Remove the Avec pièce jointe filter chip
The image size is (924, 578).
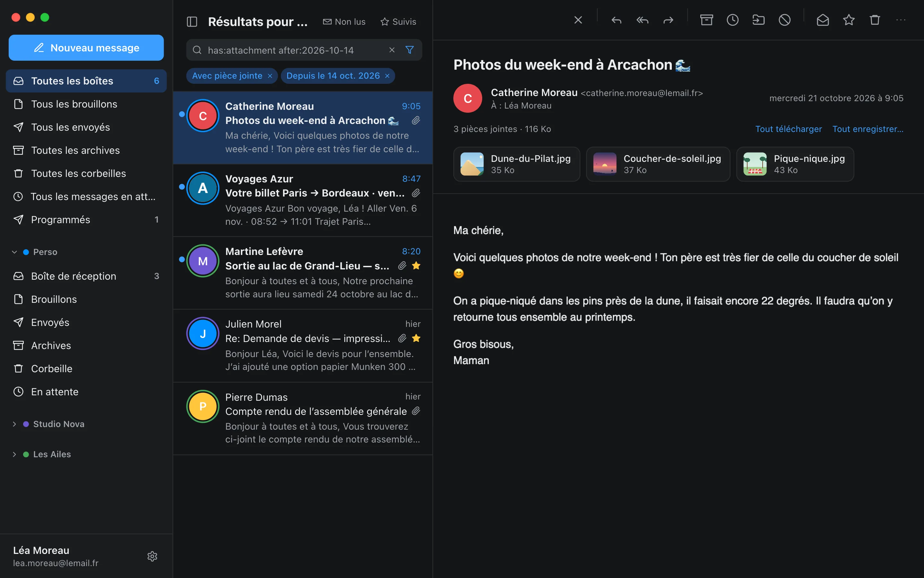[270, 76]
